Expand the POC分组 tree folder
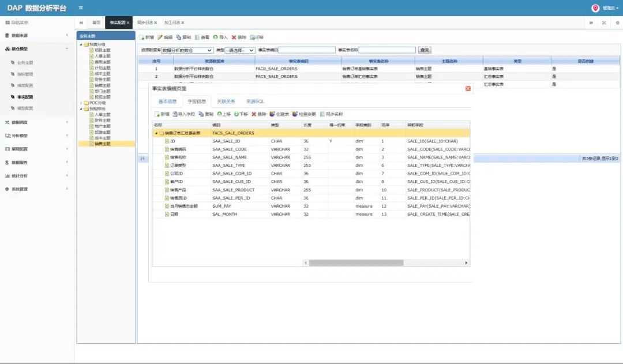Viewport: 623px width, 364px height. pos(81,103)
